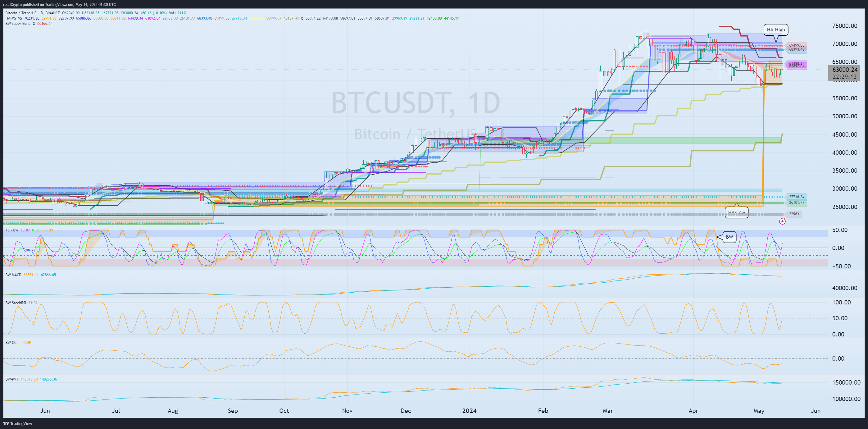Click the Apr label on time axis
Image resolution: width=868 pixels, height=429 pixels.
point(693,411)
